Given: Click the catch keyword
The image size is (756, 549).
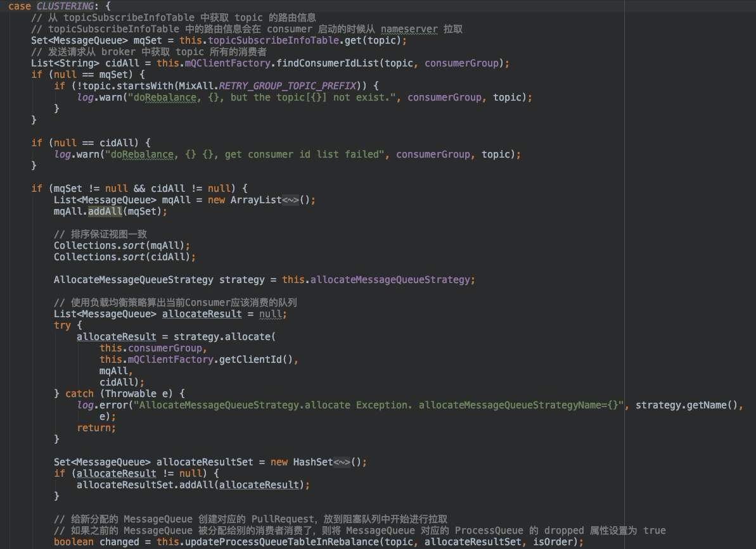Looking at the screenshot, I should [79, 394].
